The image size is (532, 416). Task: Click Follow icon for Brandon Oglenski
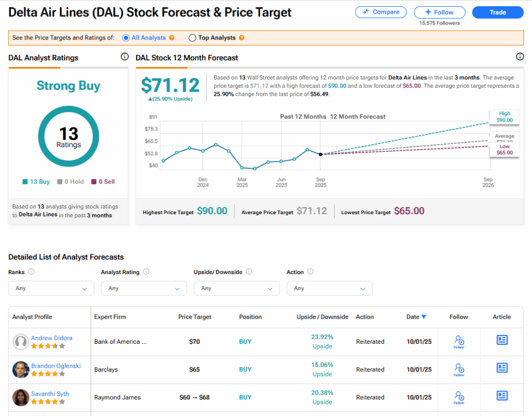pyautogui.click(x=459, y=369)
